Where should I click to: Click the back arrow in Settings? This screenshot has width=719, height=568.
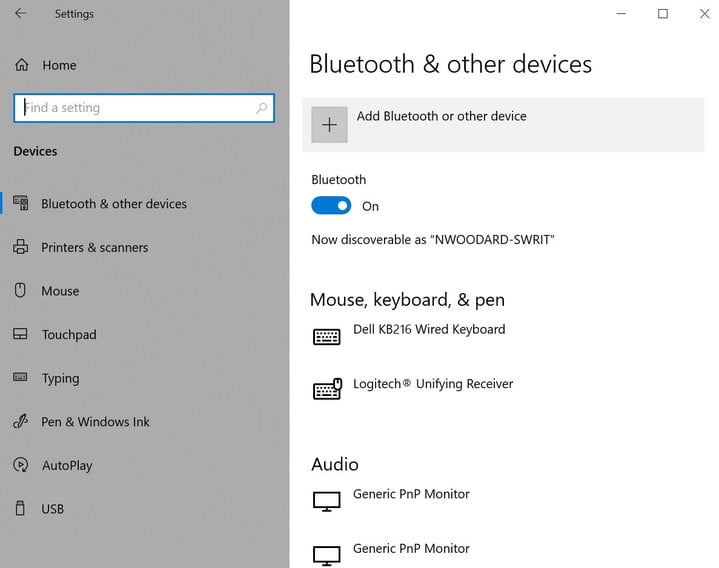point(20,14)
